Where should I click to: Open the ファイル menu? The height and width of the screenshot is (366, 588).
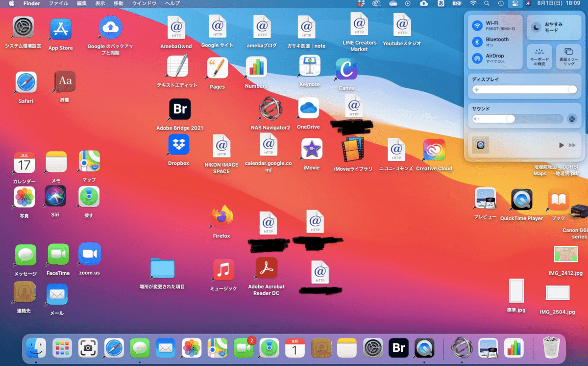[x=58, y=3]
